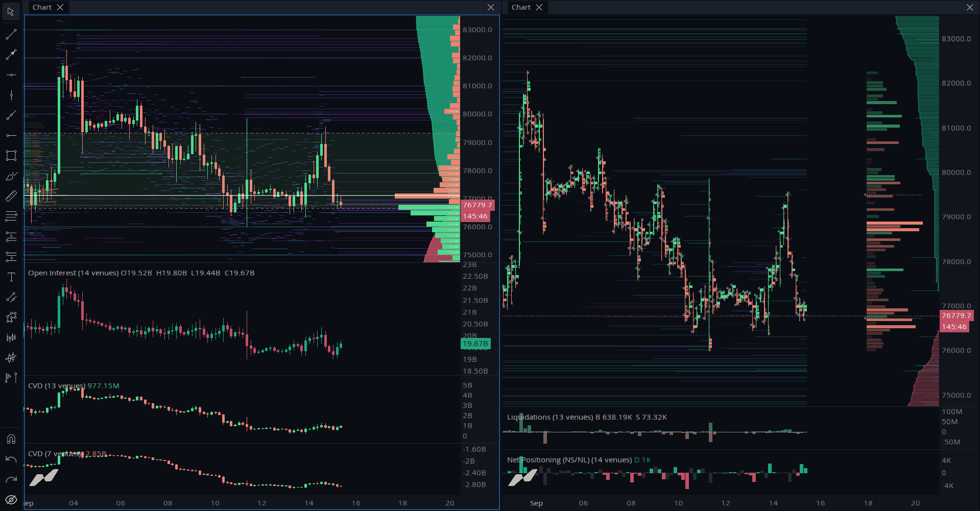Image resolution: width=980 pixels, height=511 pixels.
Task: Click the 977.15M CVD value
Action: (104, 386)
